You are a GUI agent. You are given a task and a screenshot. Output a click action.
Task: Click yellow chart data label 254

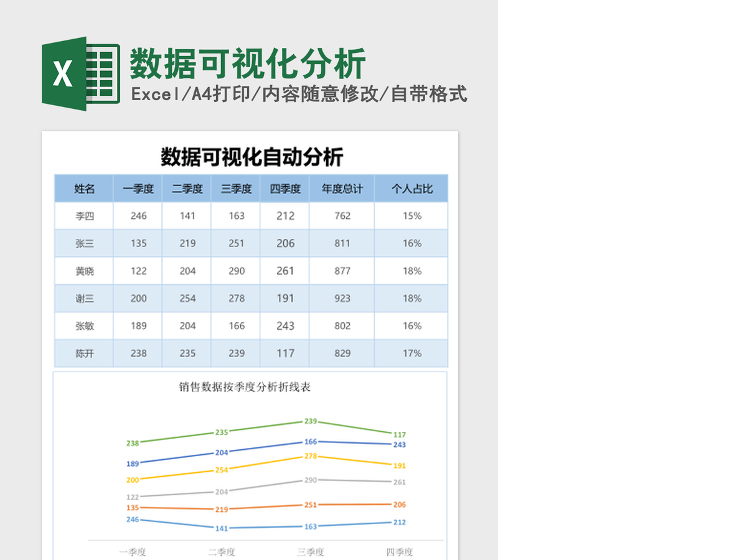pos(222,470)
